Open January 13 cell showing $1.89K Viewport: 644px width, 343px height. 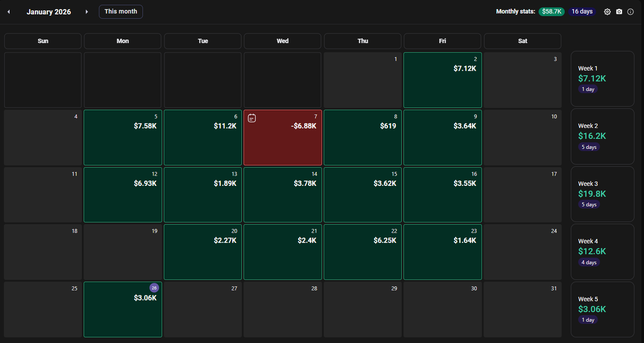coord(203,195)
